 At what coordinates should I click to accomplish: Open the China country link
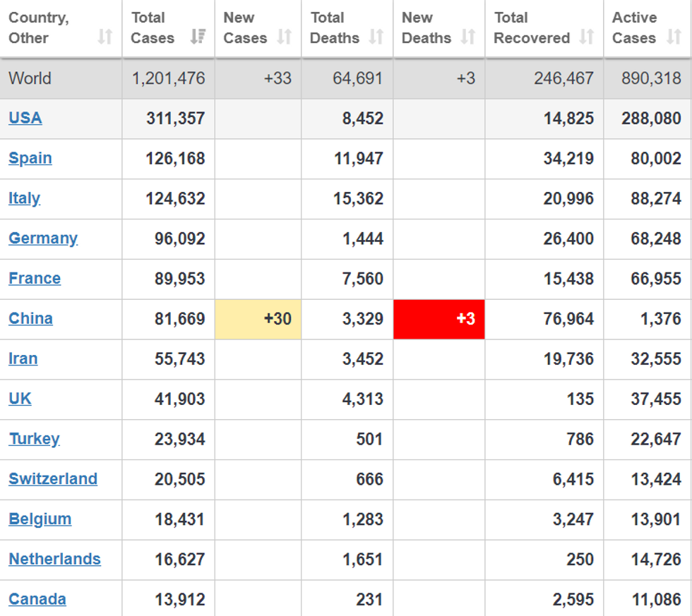tap(31, 319)
